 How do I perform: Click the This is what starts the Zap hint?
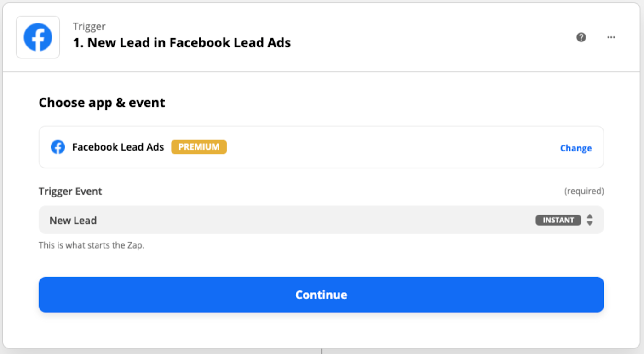[92, 245]
